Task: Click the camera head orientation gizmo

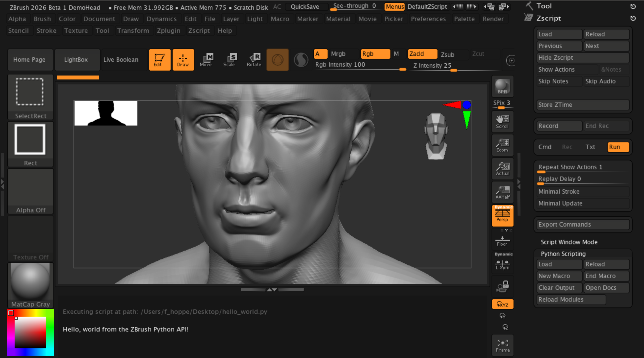Action: coord(436,136)
